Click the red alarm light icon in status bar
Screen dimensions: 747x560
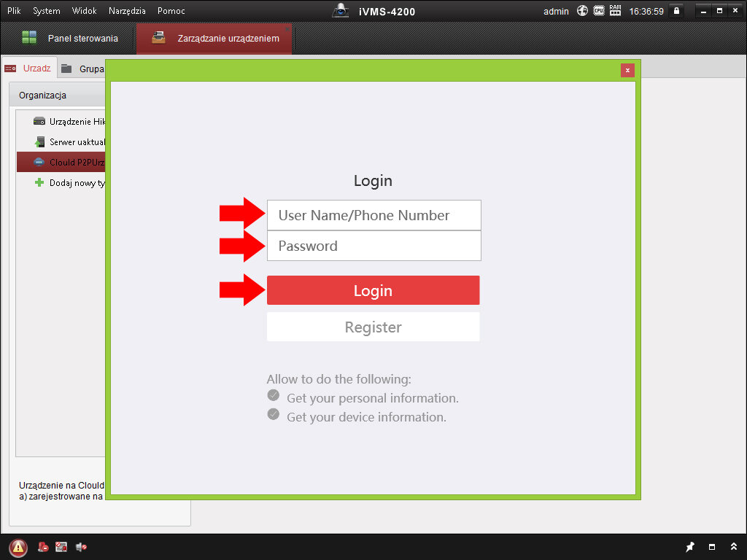tap(44, 547)
